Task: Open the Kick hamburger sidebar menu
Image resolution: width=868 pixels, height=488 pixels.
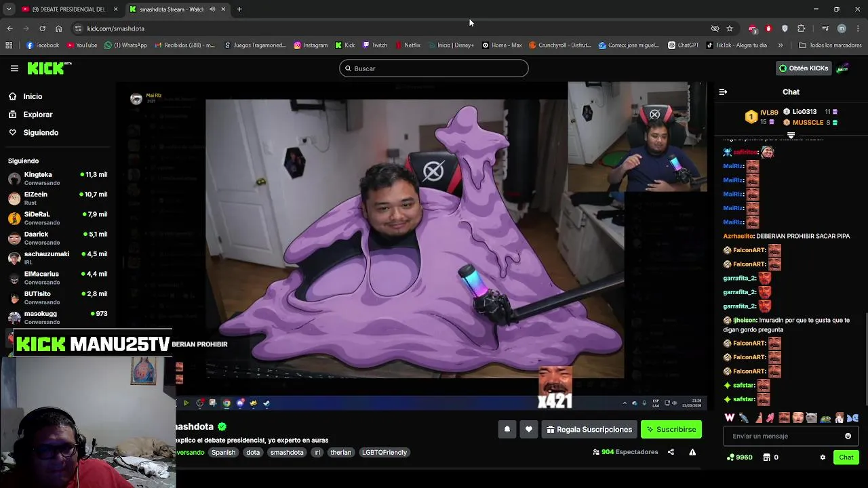Action: click(14, 68)
